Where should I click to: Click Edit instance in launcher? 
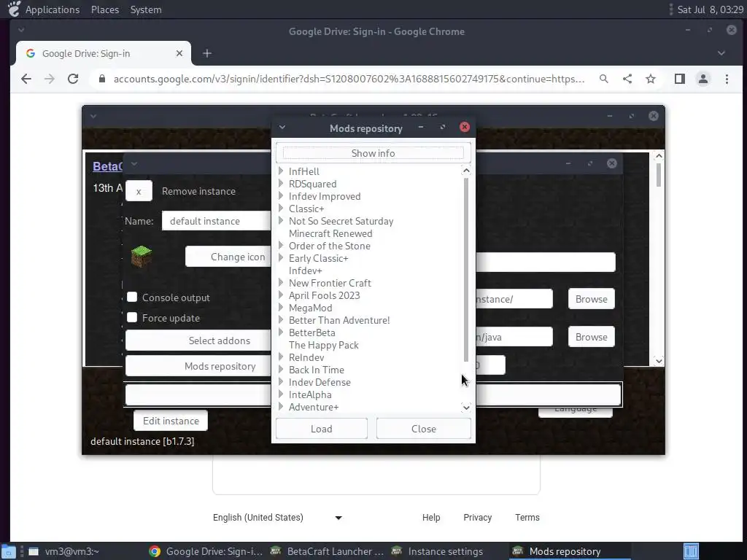[171, 421]
